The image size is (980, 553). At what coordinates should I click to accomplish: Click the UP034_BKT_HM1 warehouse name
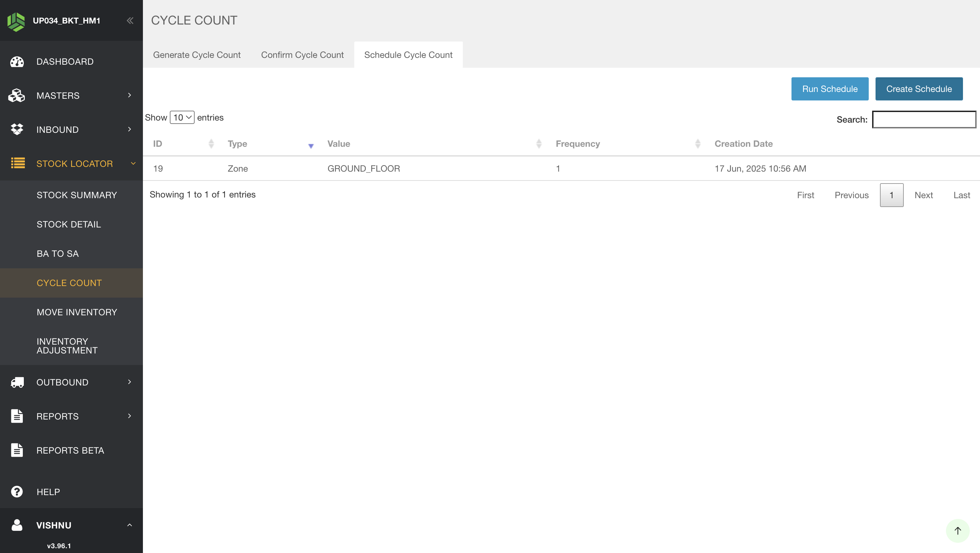(x=67, y=20)
